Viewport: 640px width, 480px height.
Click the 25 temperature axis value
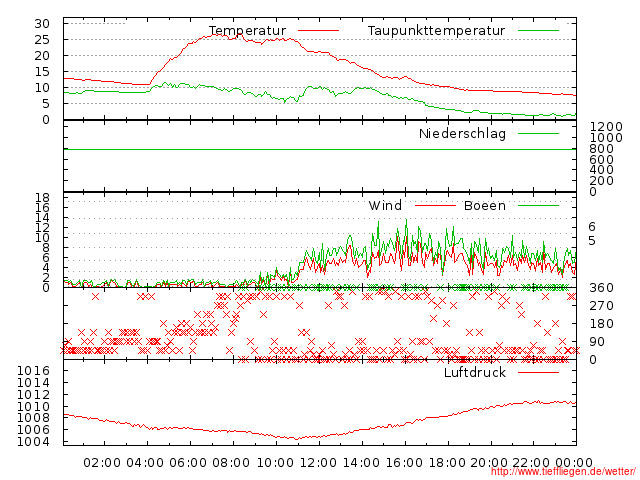(42, 40)
